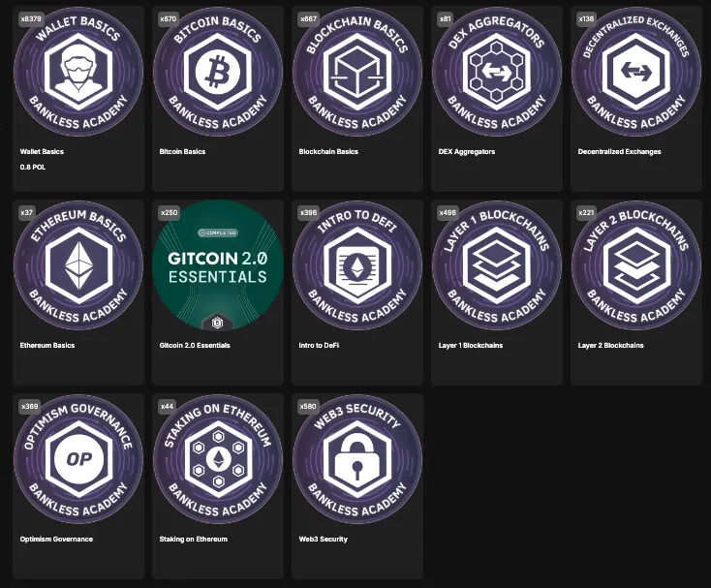Image resolution: width=711 pixels, height=588 pixels.
Task: Open the Web3 Security padlock badge image
Action: [357, 459]
